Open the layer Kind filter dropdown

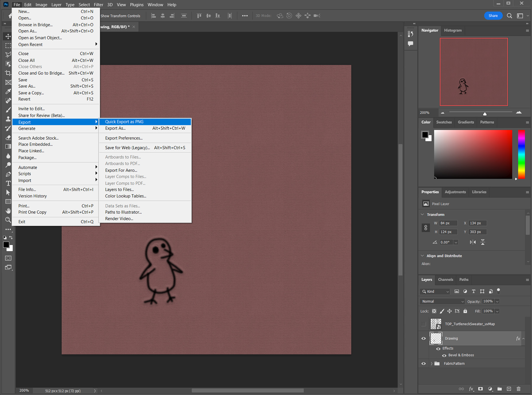click(435, 291)
